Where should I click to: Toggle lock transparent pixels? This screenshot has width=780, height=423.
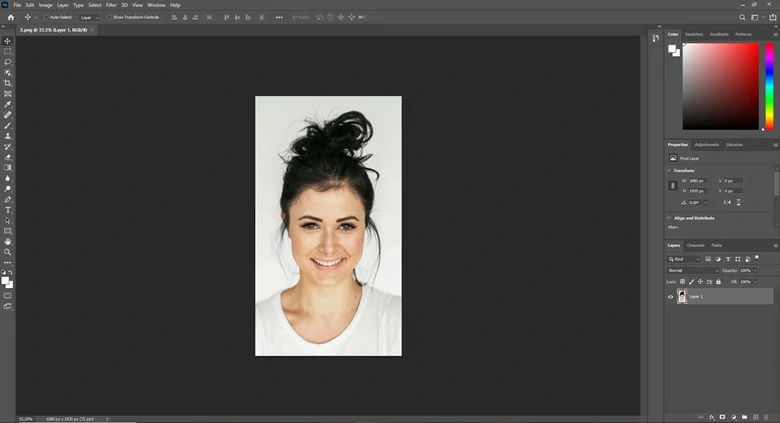click(682, 282)
